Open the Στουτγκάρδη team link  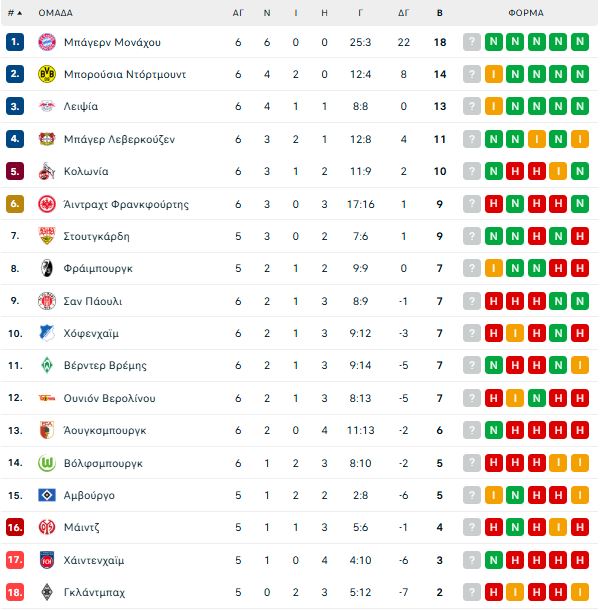coord(96,236)
